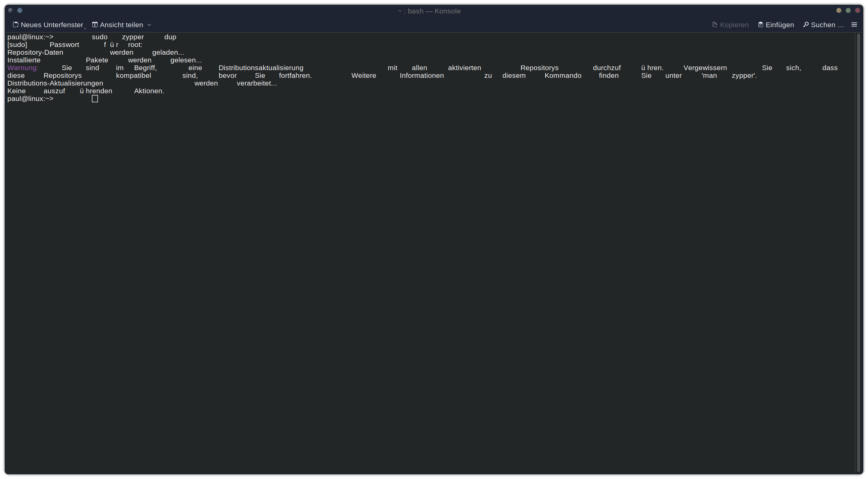Click the Neues Unterfenster new-tab icon
868x479 pixels.
coord(15,24)
